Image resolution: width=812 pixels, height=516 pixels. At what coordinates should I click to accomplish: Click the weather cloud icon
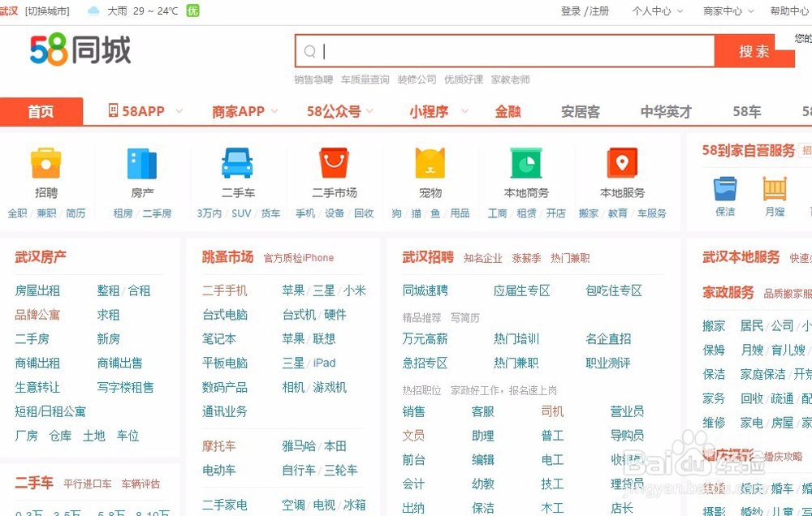coord(93,11)
